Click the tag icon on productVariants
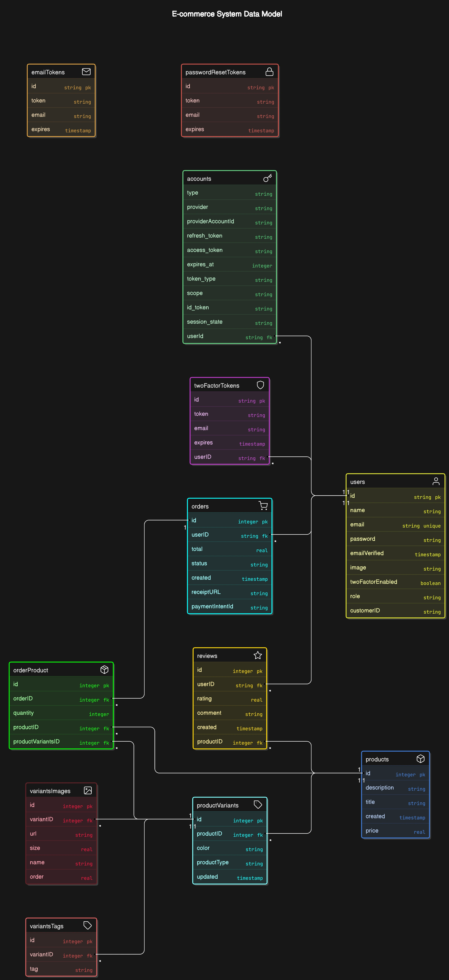449x980 pixels. coord(258,804)
